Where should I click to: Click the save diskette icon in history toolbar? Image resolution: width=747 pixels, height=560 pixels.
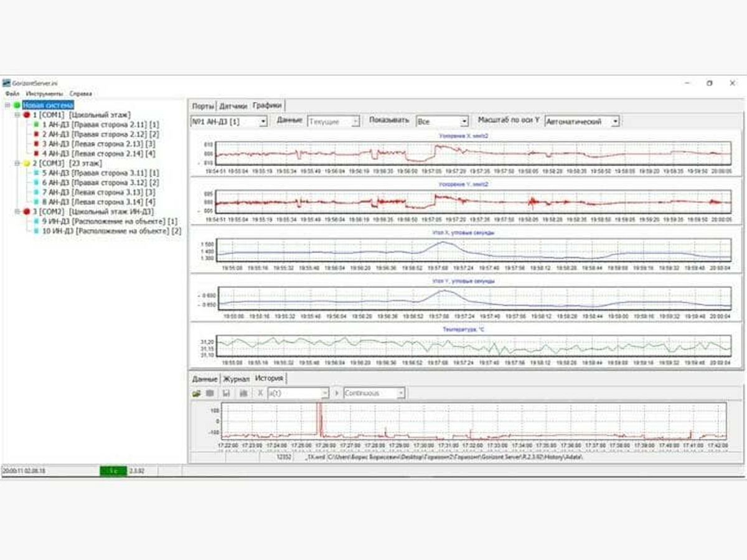227,393
